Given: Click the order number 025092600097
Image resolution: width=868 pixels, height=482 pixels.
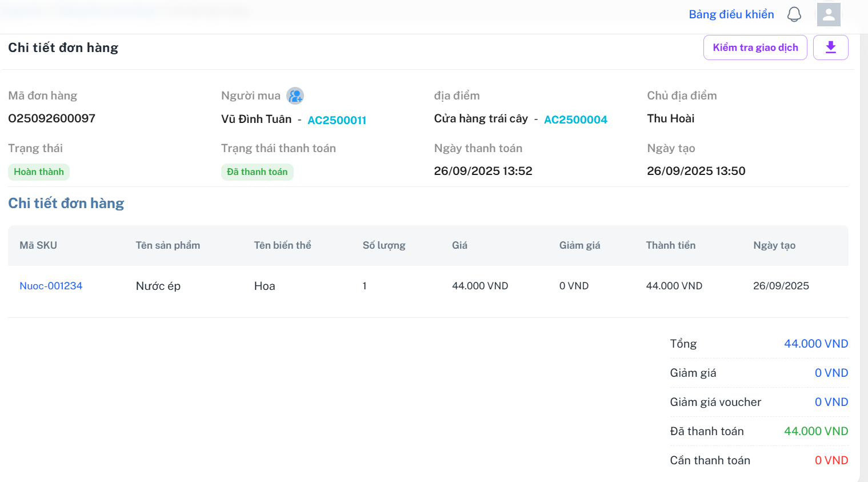Looking at the screenshot, I should (x=52, y=118).
